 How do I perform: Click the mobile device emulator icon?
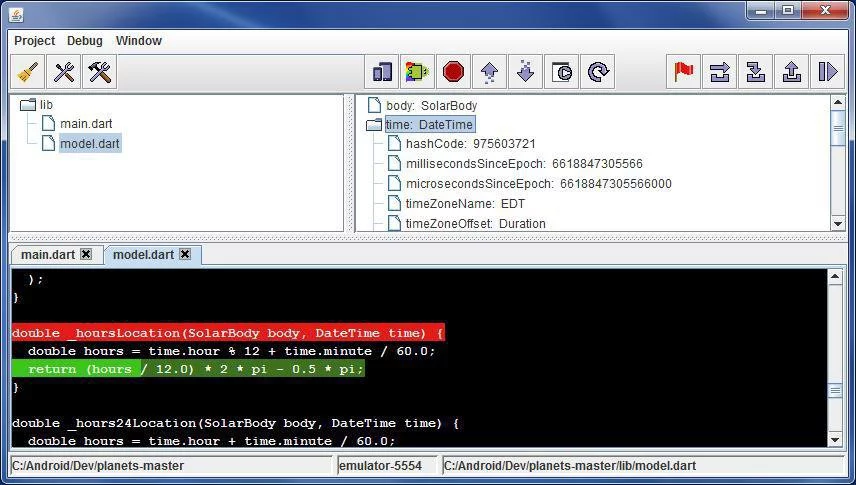pyautogui.click(x=382, y=72)
